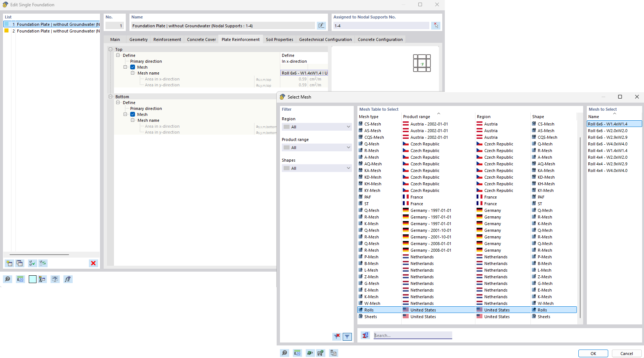Click the Assigned to Nodal Supports field

(381, 25)
